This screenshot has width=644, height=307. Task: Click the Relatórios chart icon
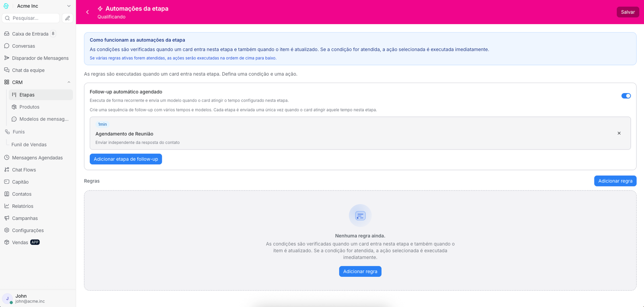point(7,206)
